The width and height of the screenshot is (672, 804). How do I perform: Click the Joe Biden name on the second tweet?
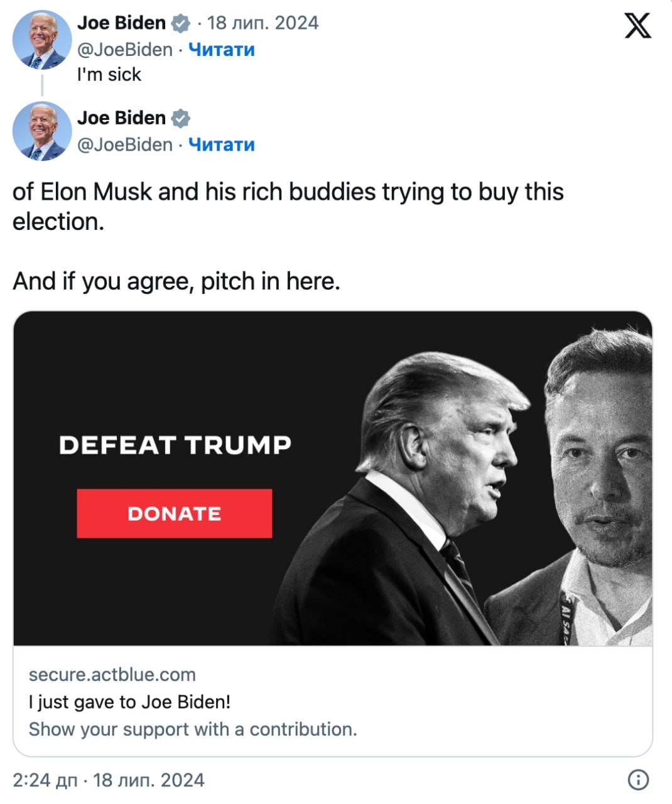(121, 118)
